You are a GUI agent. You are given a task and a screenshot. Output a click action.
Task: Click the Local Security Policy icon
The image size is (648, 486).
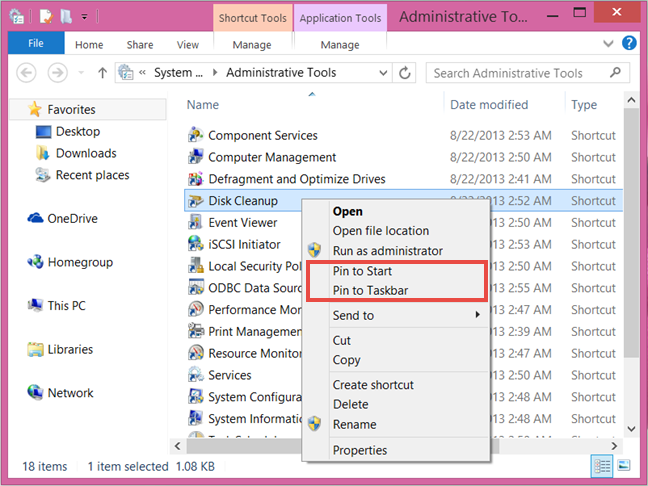click(195, 266)
